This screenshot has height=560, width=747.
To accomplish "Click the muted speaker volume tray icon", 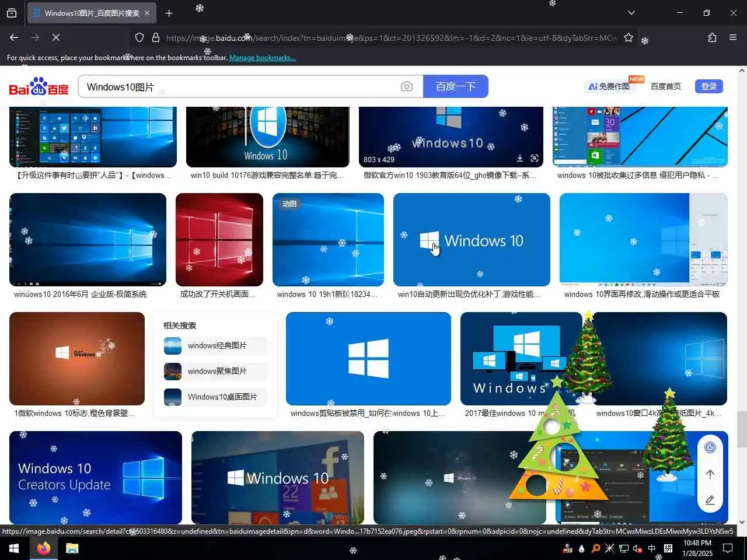I will tap(638, 548).
